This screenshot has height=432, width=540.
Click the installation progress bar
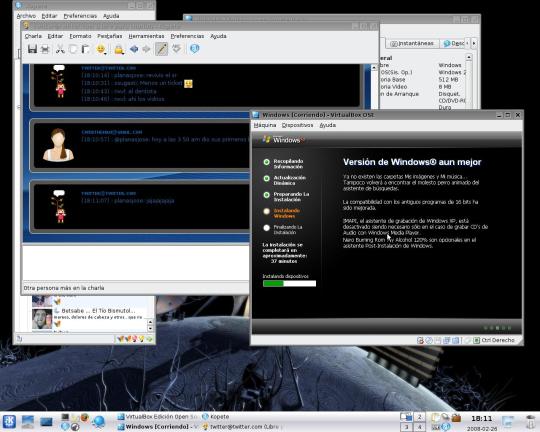coord(289,284)
